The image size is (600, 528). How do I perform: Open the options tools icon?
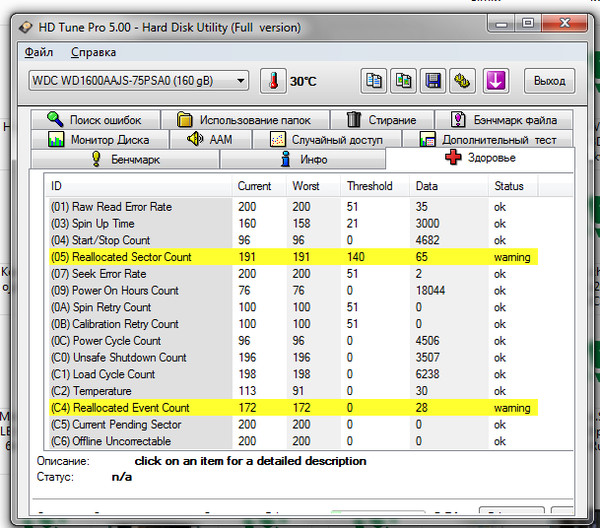[462, 80]
